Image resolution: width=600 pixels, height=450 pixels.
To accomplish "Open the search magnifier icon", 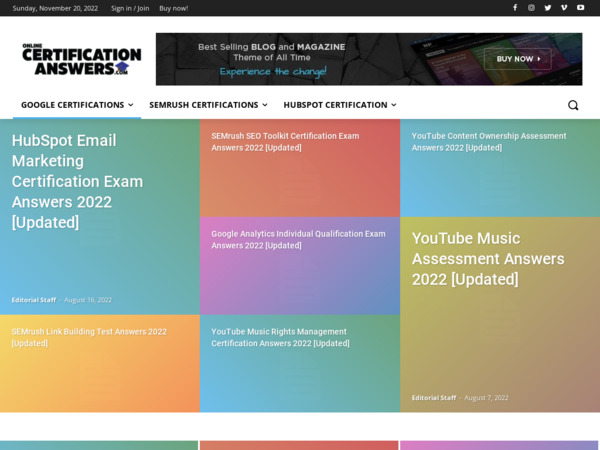I will pyautogui.click(x=573, y=105).
